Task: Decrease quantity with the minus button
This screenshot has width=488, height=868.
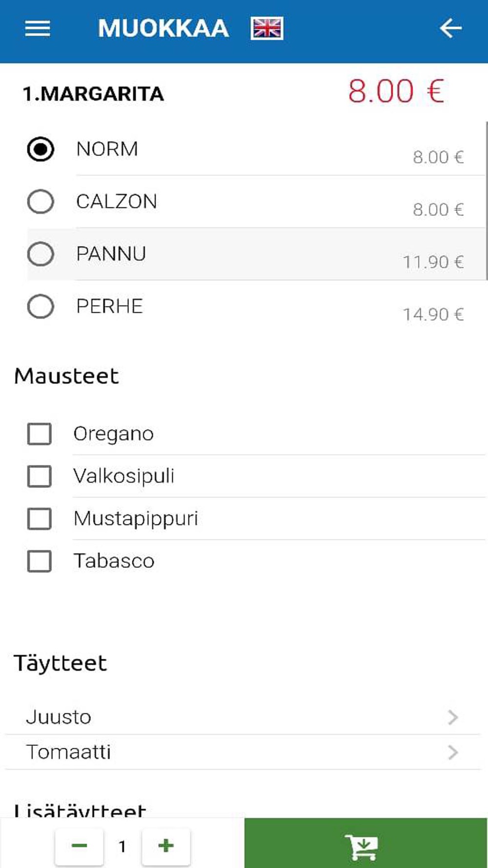Action: point(79,846)
